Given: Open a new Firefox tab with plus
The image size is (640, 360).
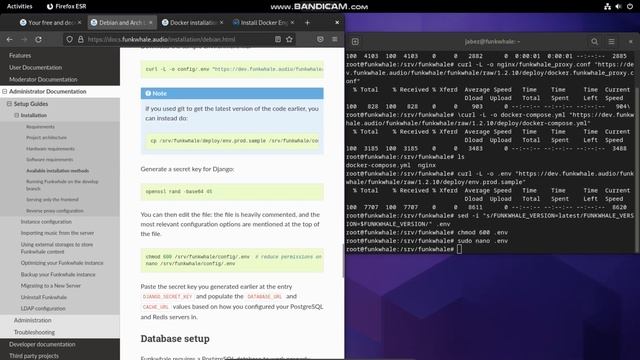Looking at the screenshot, I should point(307,22).
